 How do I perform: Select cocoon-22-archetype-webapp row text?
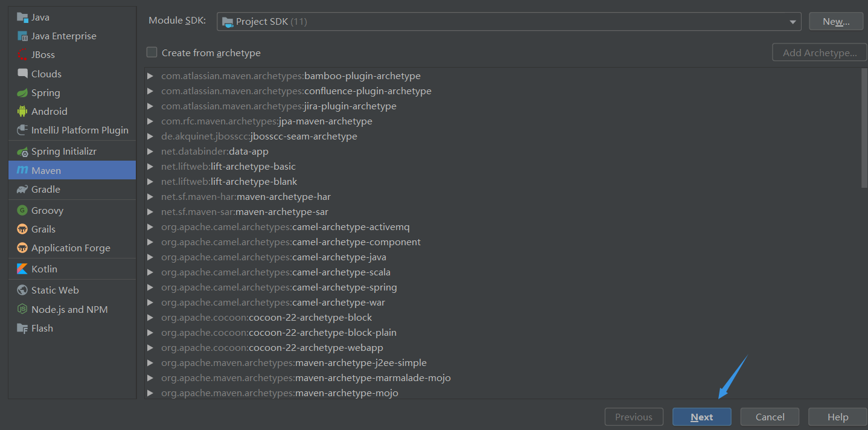[272, 348]
